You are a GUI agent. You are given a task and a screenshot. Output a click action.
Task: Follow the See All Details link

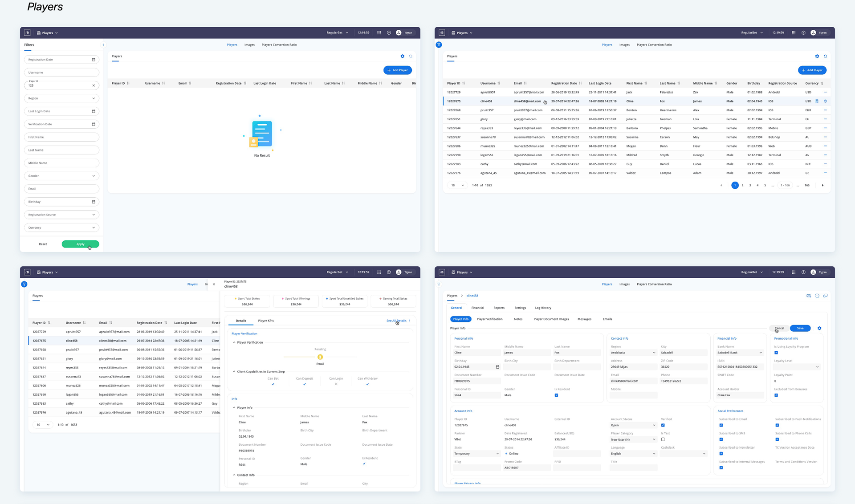coord(396,321)
